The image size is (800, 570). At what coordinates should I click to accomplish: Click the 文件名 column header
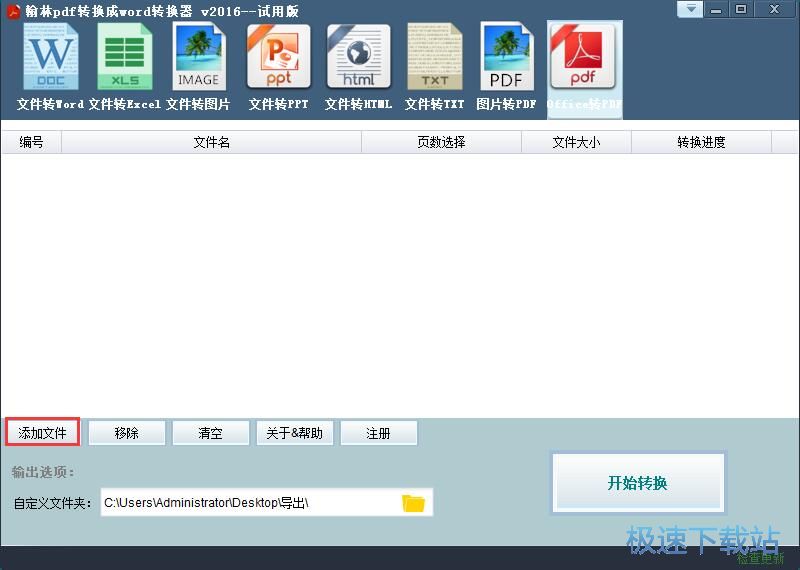coord(211,142)
